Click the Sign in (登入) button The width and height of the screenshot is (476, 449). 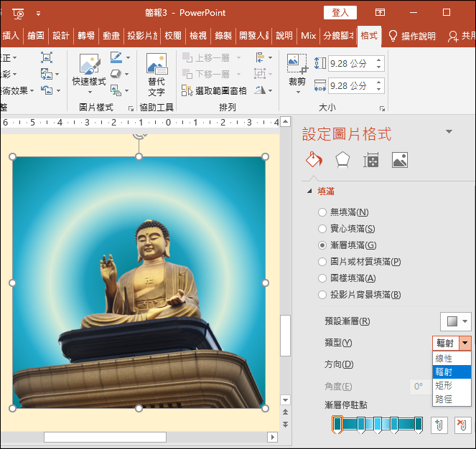(340, 13)
